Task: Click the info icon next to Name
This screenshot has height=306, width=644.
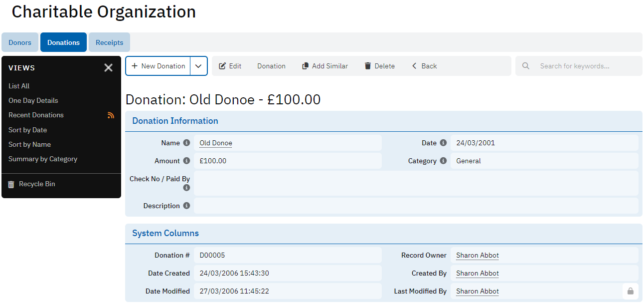Action: click(x=186, y=143)
